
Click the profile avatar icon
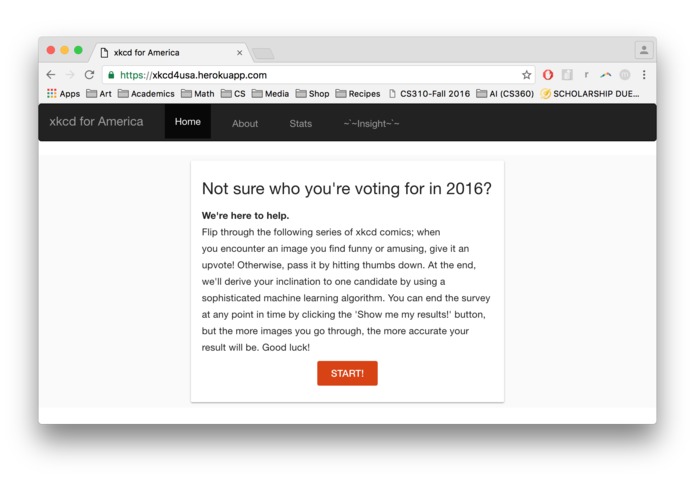pyautogui.click(x=644, y=50)
